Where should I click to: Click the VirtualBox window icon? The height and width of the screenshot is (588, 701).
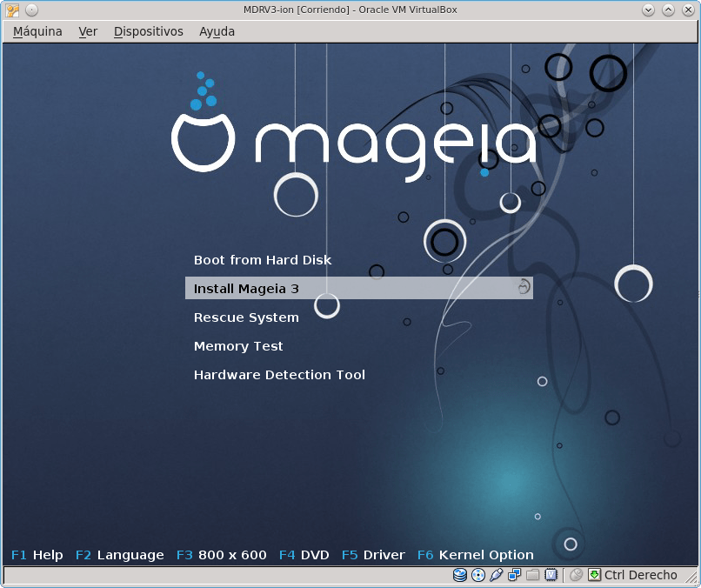click(10, 10)
